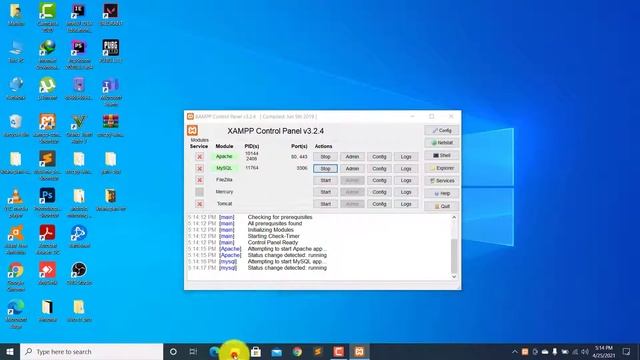This screenshot has height=360, width=640.
Task: Toggle Mercury service checkbox
Action: tap(199, 192)
